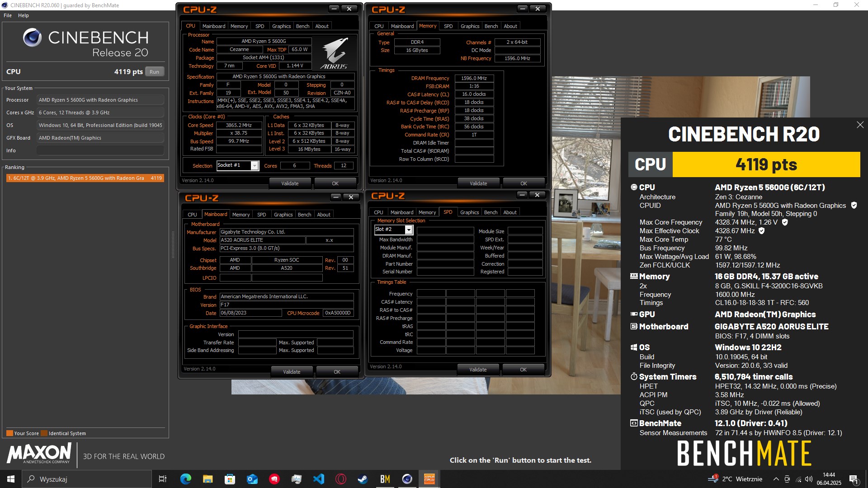The image size is (868, 488).
Task: Open the File menu in Cinebench
Action: tap(8, 15)
